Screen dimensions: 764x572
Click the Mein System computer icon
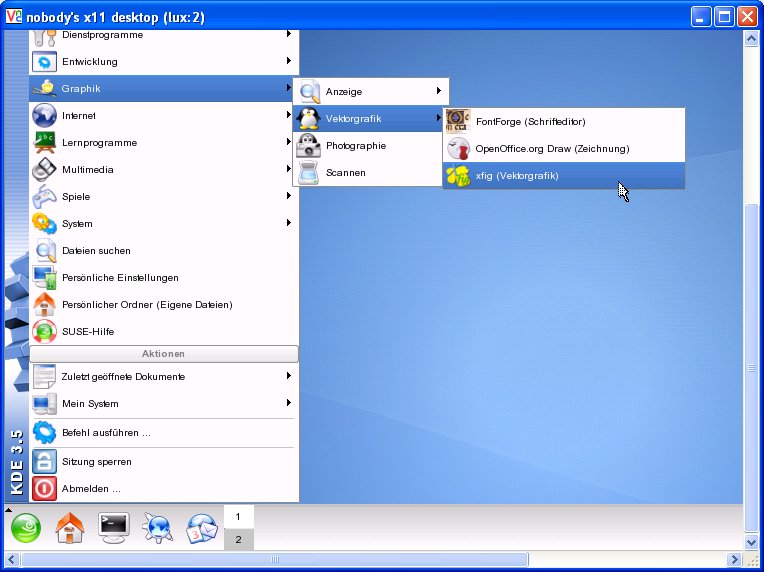[44, 403]
